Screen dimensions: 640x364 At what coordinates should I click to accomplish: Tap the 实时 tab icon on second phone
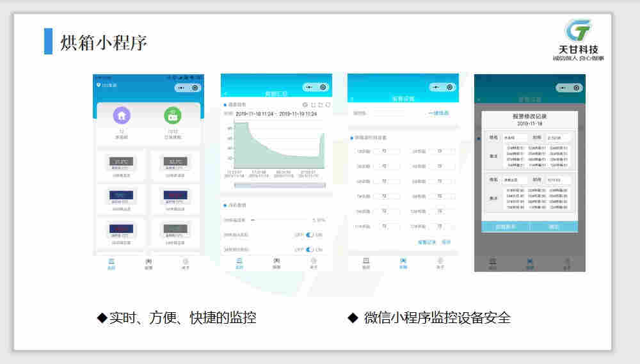click(x=239, y=262)
